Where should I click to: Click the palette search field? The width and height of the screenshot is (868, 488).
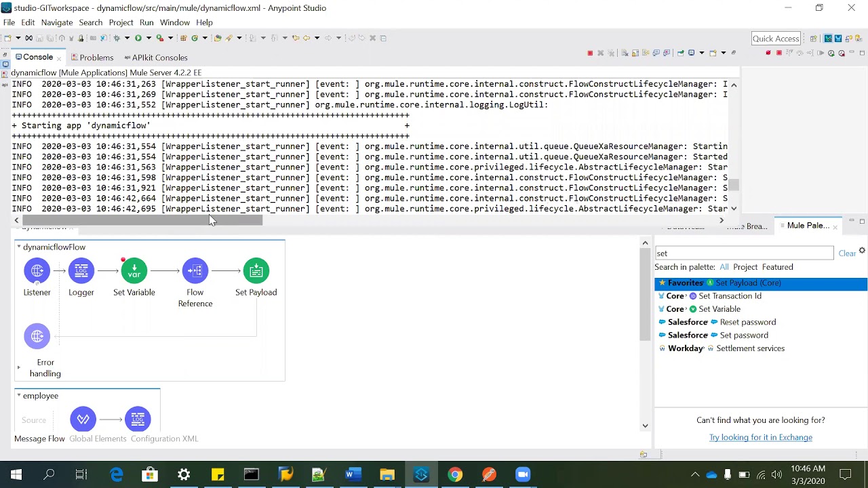pyautogui.click(x=744, y=253)
